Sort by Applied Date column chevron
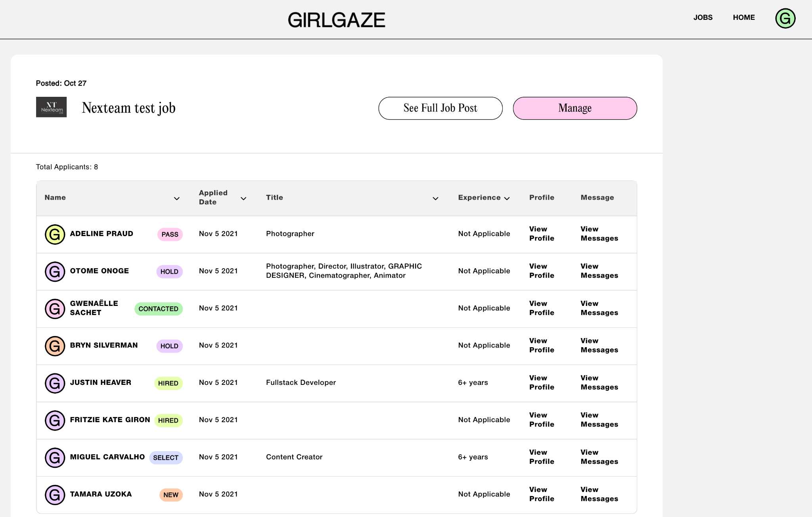This screenshot has width=812, height=517. point(243,198)
